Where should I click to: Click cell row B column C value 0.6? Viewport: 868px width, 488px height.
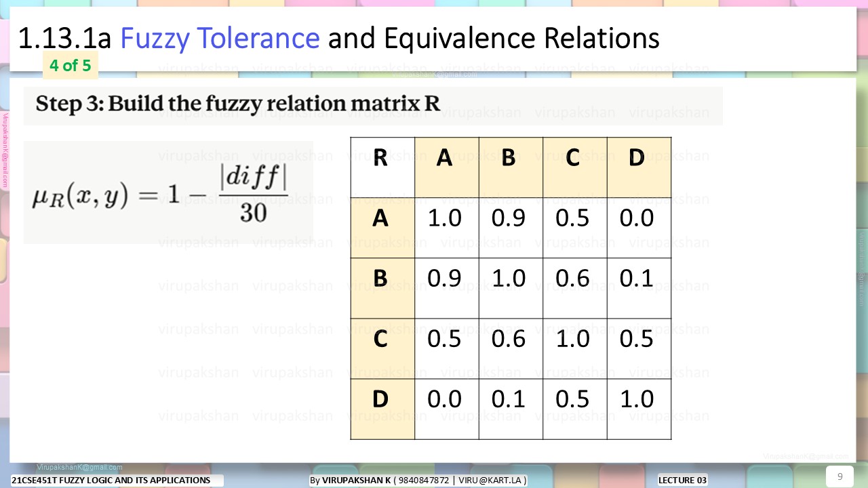[575, 288]
